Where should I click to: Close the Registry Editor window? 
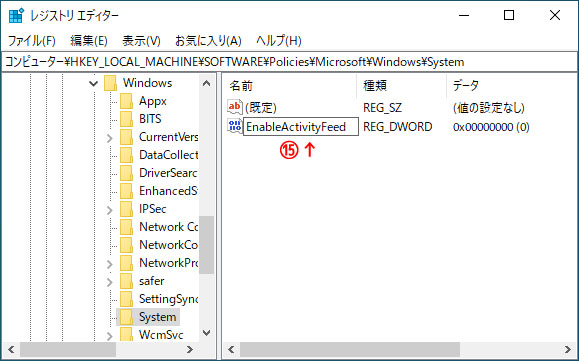pos(555,16)
